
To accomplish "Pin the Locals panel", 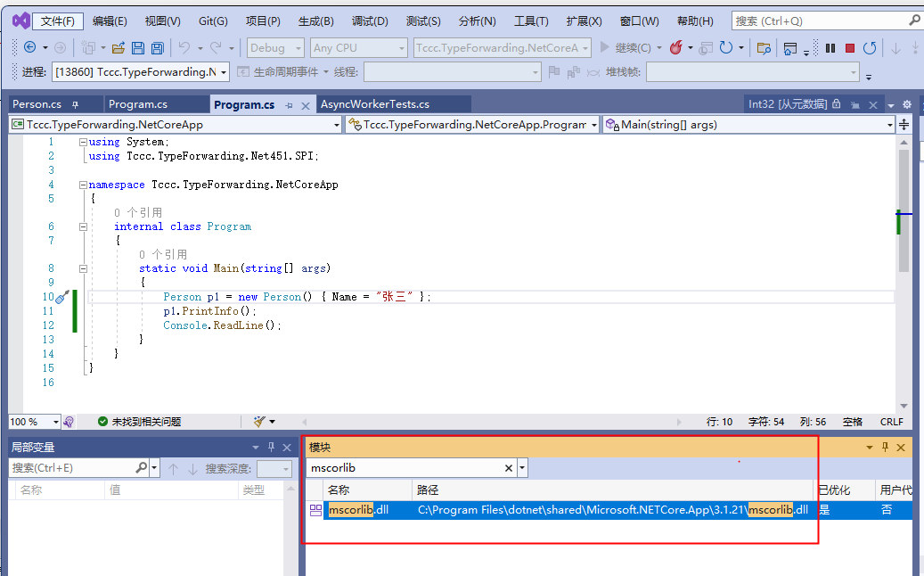I will [271, 448].
